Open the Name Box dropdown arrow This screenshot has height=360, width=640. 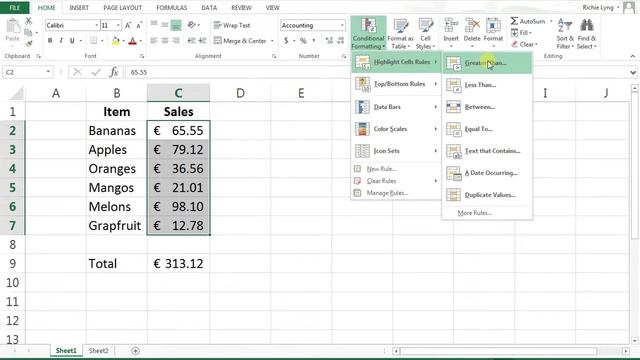48,72
